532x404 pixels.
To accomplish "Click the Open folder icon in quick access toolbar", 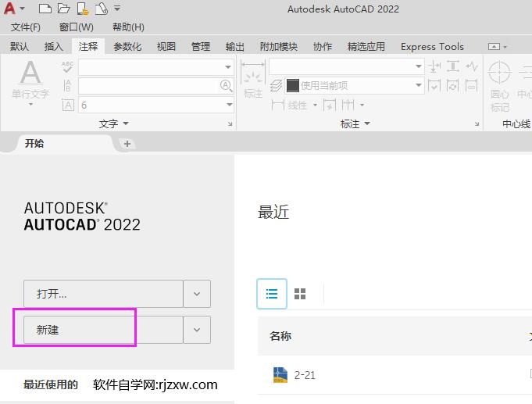I will pyautogui.click(x=63, y=8).
